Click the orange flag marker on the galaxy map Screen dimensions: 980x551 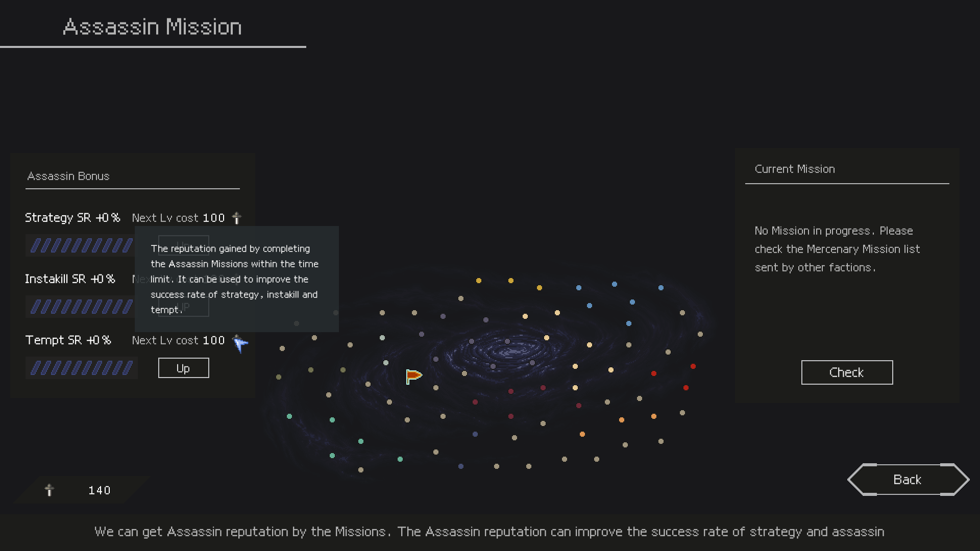pyautogui.click(x=413, y=377)
